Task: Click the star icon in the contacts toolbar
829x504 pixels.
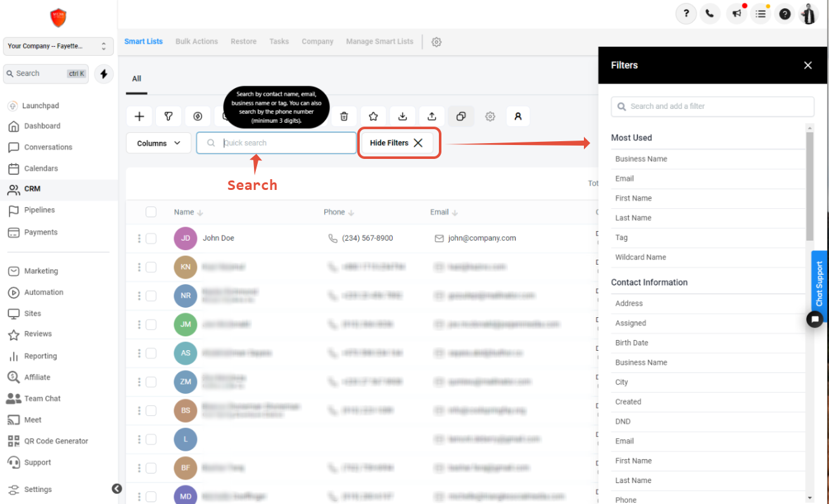Action: pyautogui.click(x=374, y=117)
